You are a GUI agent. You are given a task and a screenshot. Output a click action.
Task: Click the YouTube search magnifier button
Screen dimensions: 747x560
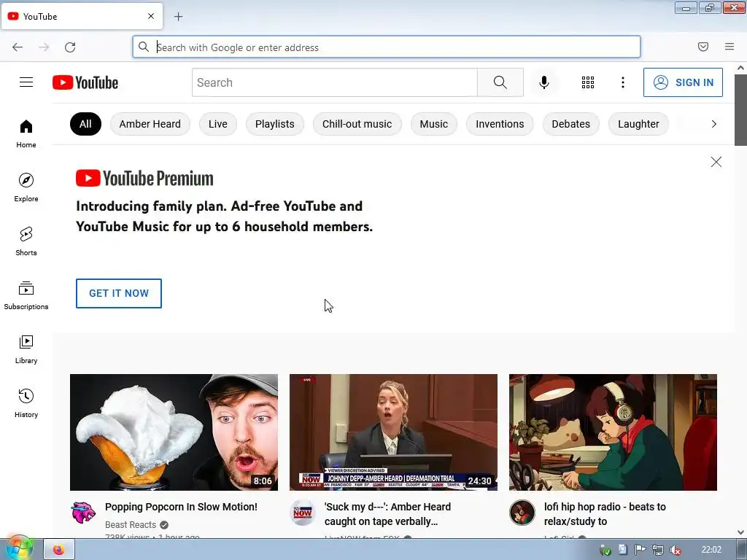[x=500, y=82]
